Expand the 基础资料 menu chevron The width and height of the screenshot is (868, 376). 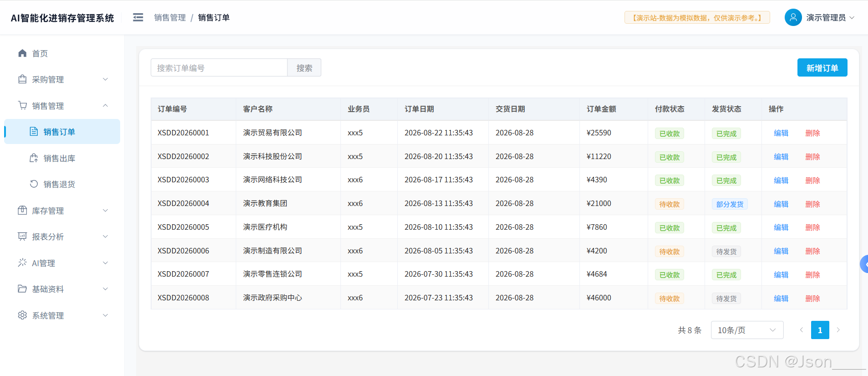[106, 289]
